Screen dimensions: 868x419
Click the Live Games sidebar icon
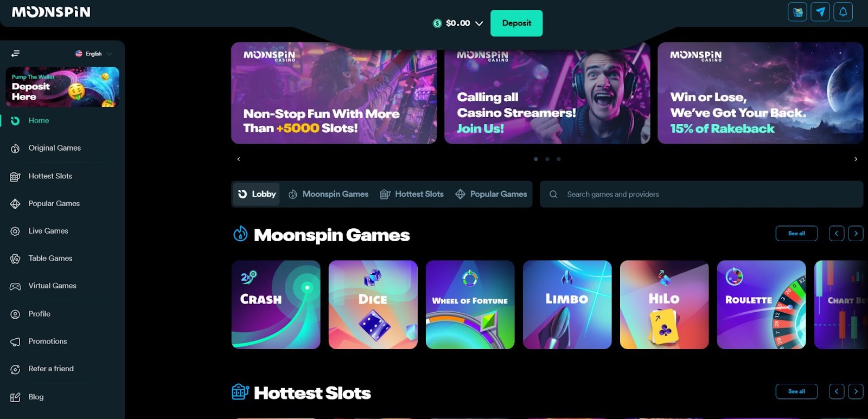15,231
